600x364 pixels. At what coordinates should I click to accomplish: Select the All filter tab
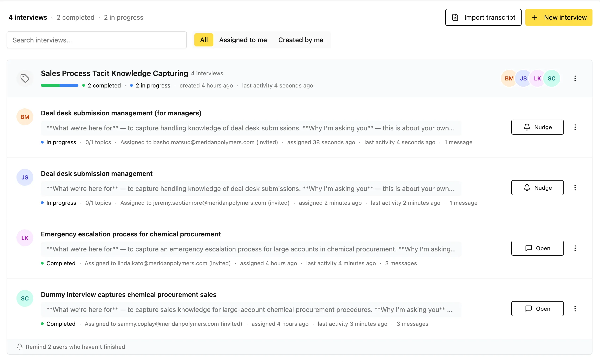point(204,40)
